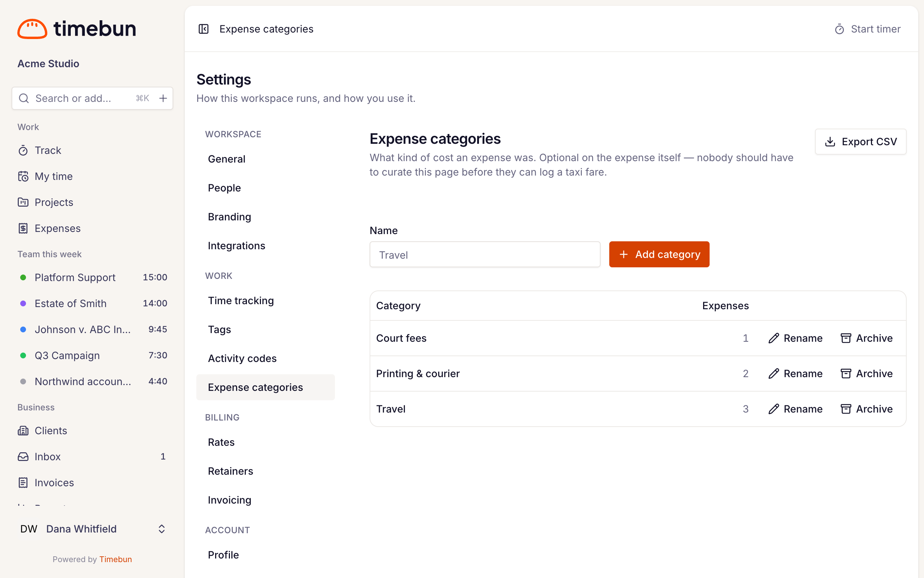The width and height of the screenshot is (924, 578).
Task: Archive the Court fees category
Action: pyautogui.click(x=867, y=338)
